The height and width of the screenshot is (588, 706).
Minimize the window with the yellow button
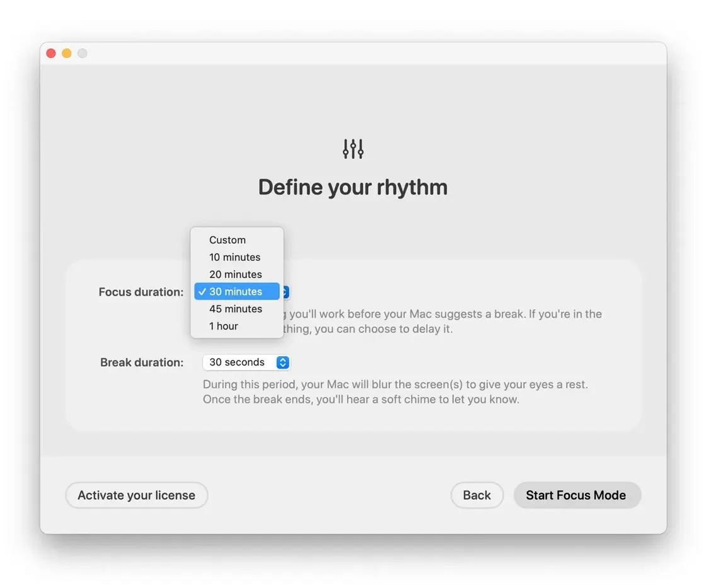[67, 53]
